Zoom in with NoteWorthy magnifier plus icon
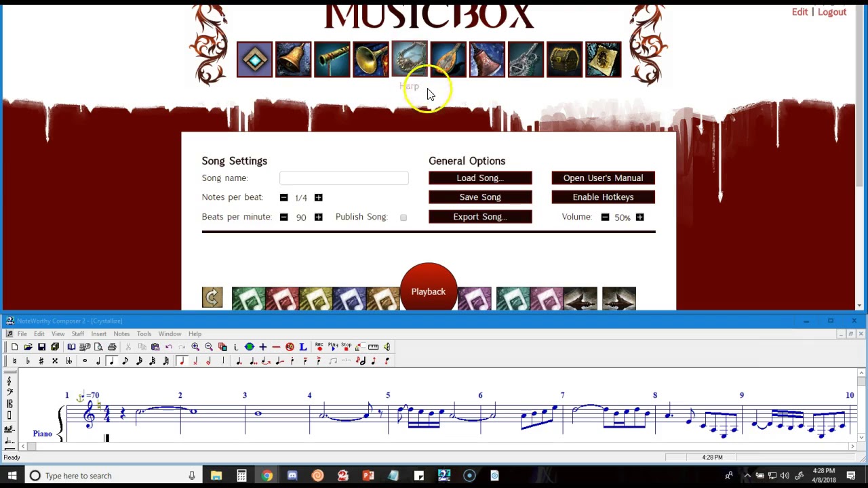868x488 pixels. coord(195,347)
